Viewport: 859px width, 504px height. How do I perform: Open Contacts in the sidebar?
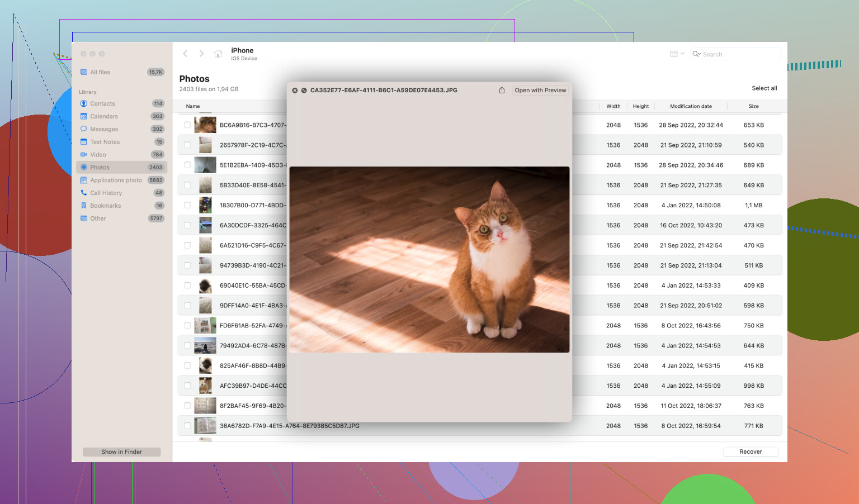122,103
